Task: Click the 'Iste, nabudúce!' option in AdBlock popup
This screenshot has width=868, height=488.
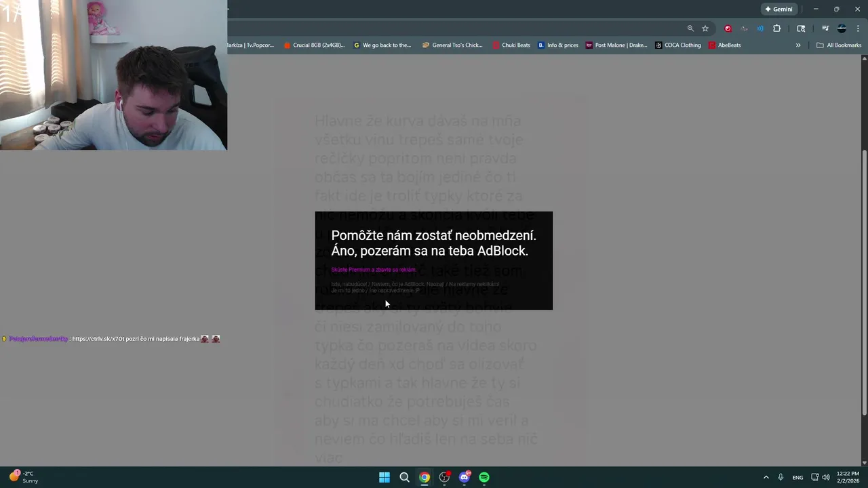Action: (349, 284)
